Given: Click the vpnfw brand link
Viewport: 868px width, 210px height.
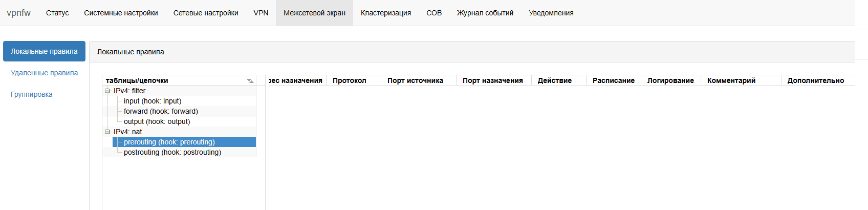Looking at the screenshot, I should tap(18, 13).
